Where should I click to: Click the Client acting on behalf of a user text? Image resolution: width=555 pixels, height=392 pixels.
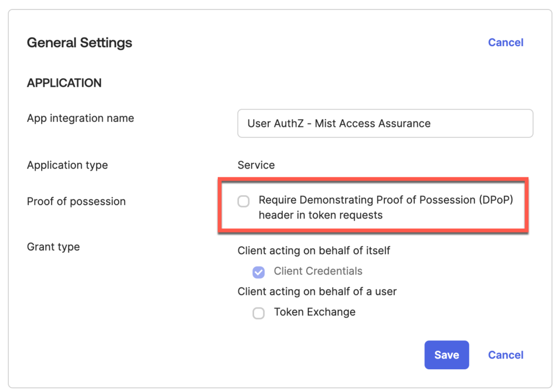click(317, 291)
